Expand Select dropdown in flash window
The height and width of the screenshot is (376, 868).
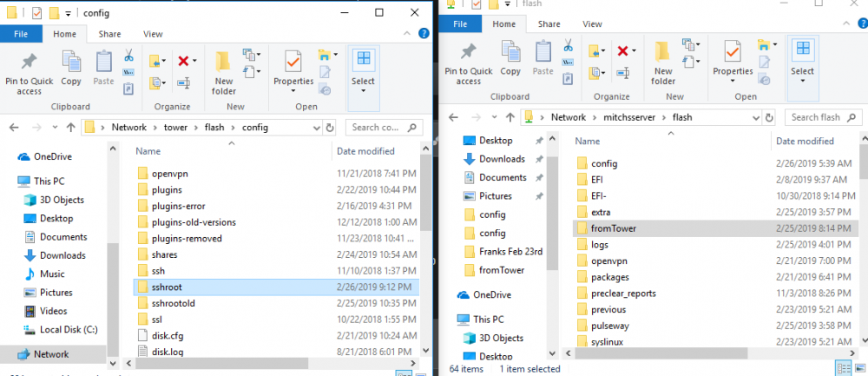803,82
